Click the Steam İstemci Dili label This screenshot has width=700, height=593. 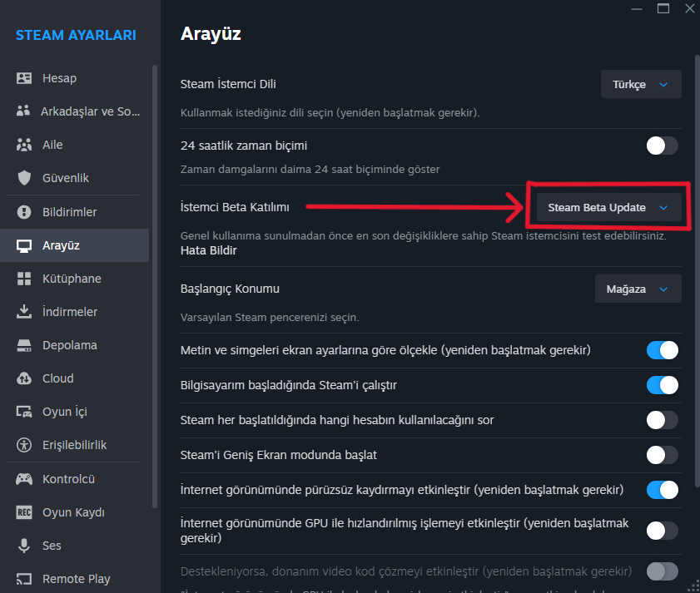(228, 84)
